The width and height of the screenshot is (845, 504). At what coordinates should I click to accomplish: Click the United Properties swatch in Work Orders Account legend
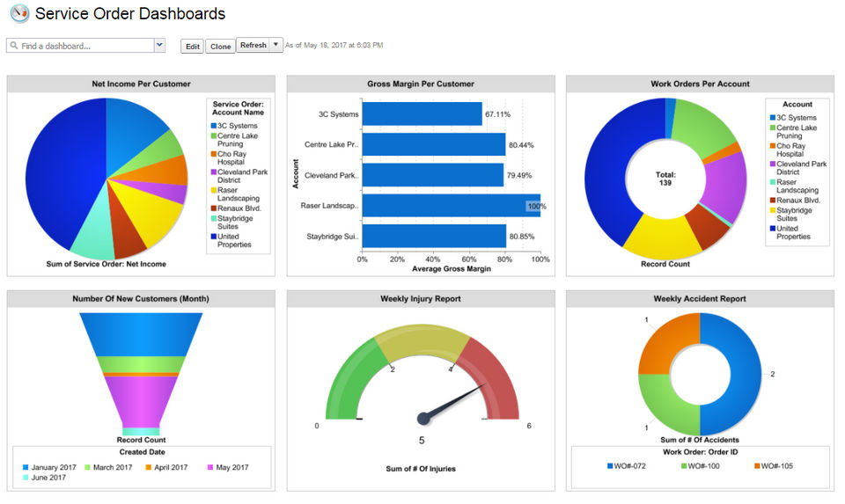[773, 229]
